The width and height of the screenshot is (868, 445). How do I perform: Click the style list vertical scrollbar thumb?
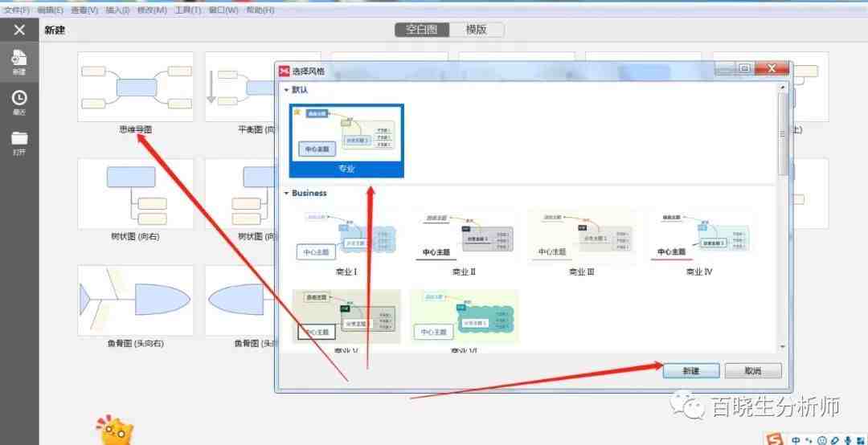coord(782,133)
